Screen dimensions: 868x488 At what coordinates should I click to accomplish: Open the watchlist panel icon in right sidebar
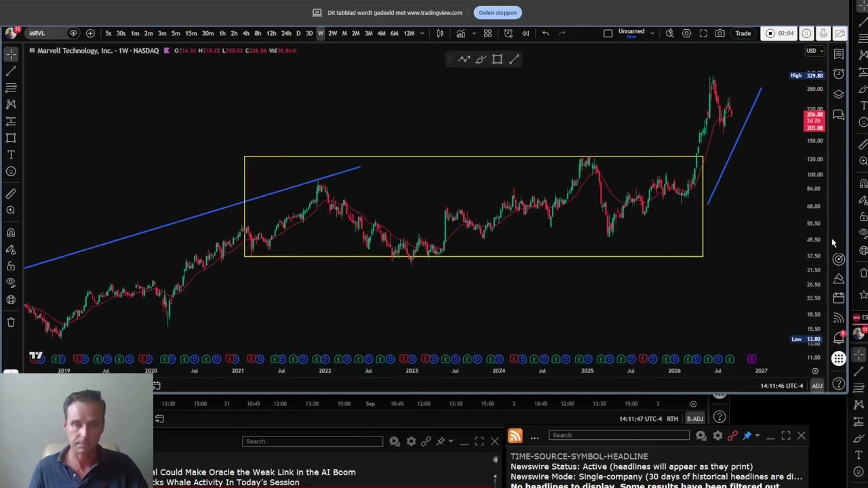click(x=839, y=54)
